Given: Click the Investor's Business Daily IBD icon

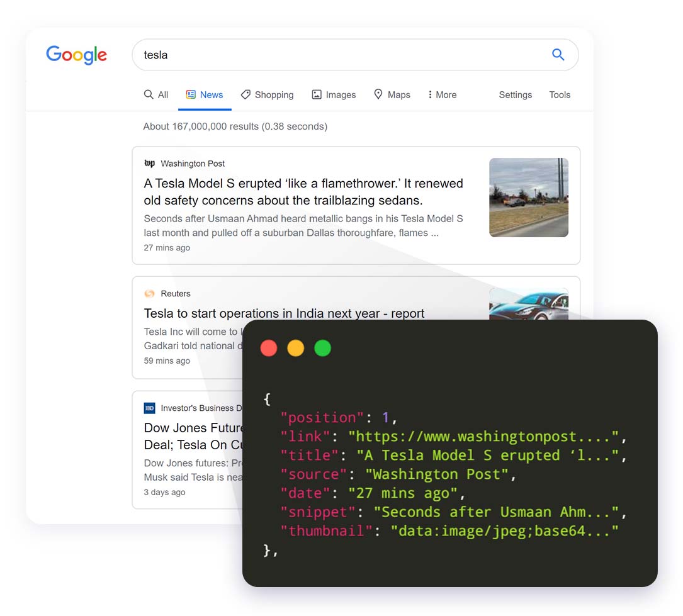Looking at the screenshot, I should [x=149, y=408].
